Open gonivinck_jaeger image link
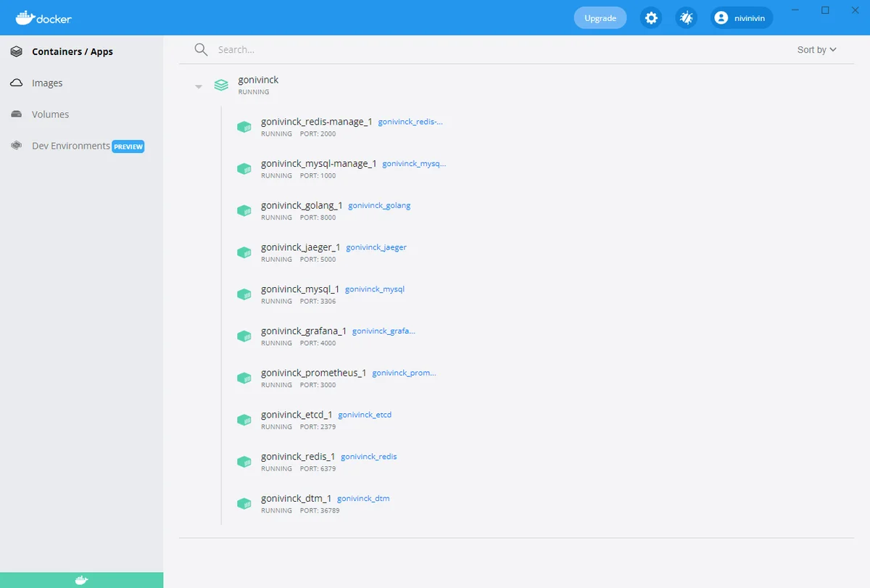The height and width of the screenshot is (588, 870). [x=376, y=247]
